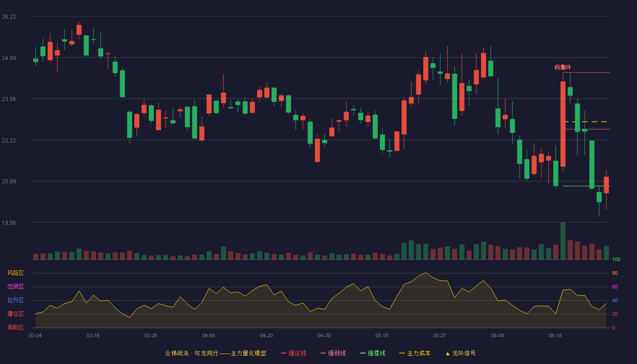Viewport: 637px width, 364px height.
Task: Click the 建仓区 zone label
Action: (x=15, y=314)
